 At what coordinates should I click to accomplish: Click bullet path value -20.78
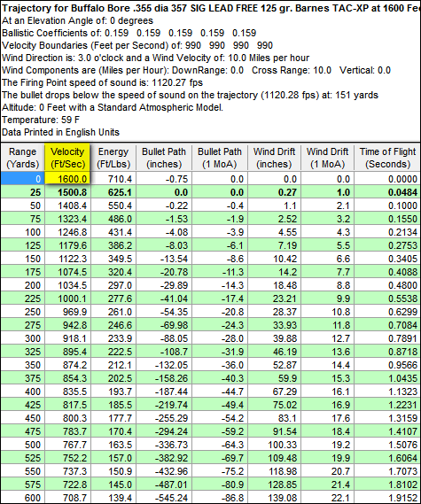coord(164,272)
